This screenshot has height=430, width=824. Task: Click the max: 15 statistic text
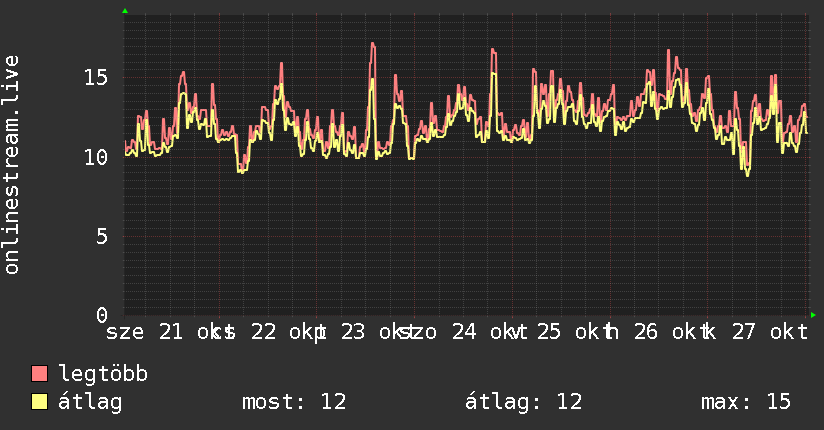click(746, 402)
